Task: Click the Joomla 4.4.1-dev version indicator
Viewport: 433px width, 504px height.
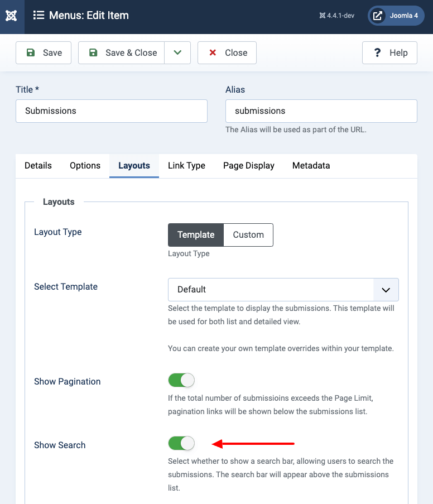Action: click(x=336, y=16)
